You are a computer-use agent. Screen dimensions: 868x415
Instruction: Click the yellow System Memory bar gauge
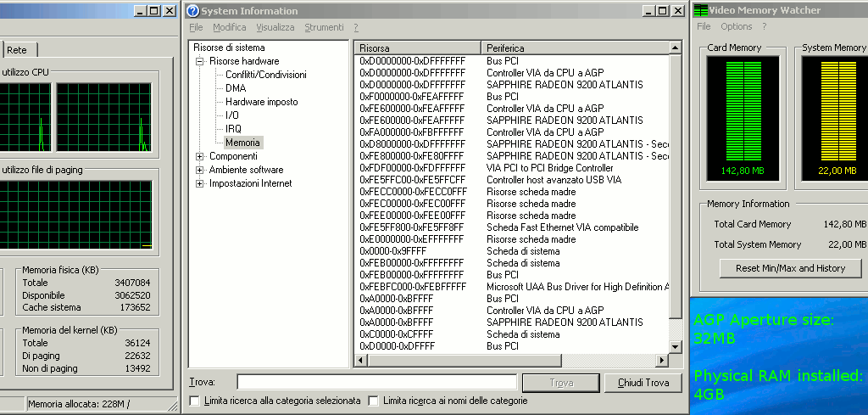(x=838, y=111)
